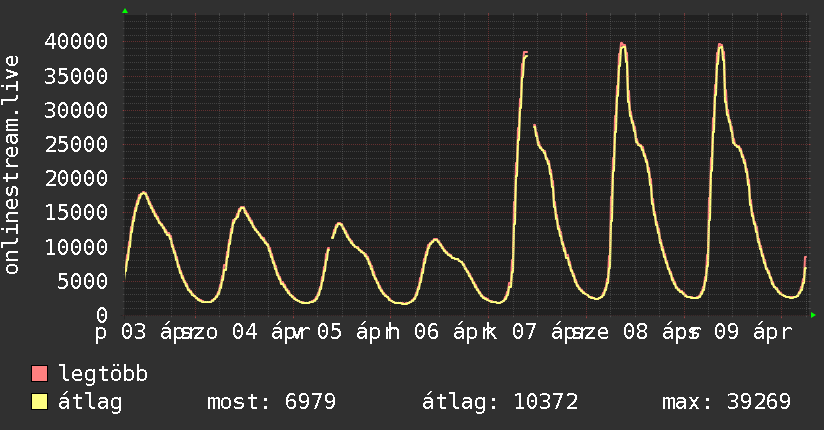
Task: Click the 30000 y-axis label
Action: pos(76,110)
